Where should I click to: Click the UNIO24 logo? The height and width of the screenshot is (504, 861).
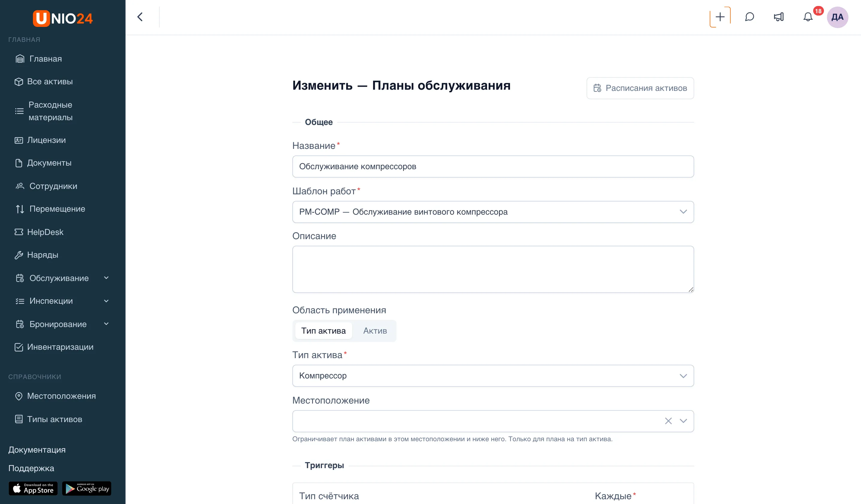click(62, 18)
